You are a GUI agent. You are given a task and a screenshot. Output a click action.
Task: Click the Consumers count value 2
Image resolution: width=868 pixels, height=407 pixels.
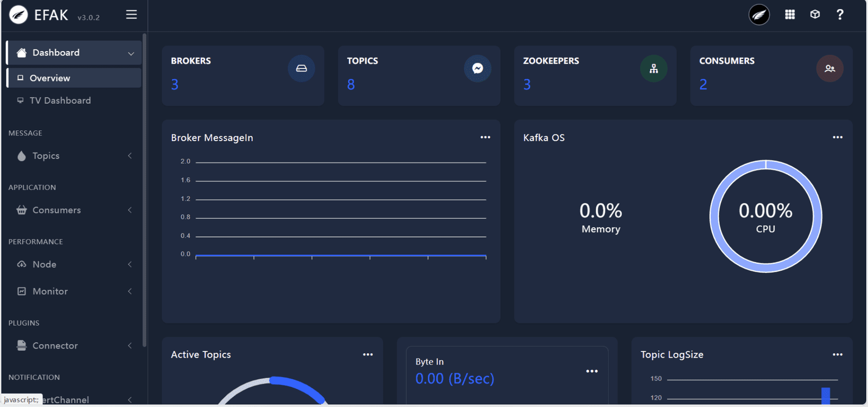point(703,85)
